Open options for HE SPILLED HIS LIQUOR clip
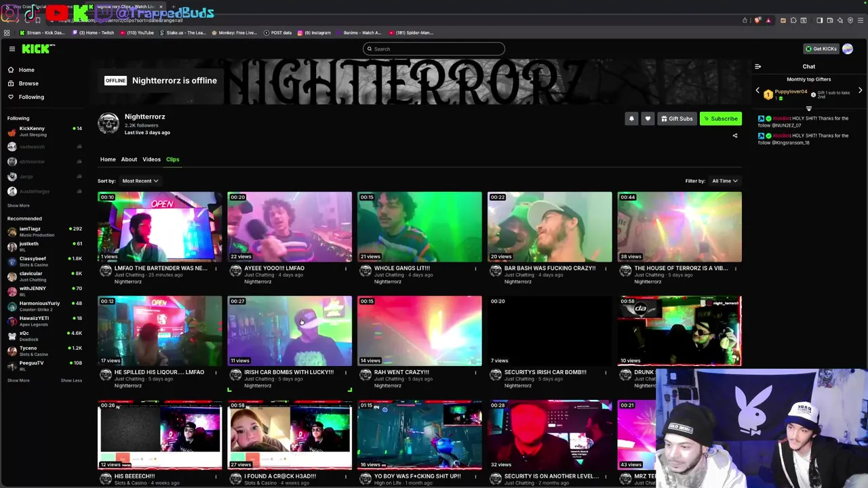 pos(216,372)
